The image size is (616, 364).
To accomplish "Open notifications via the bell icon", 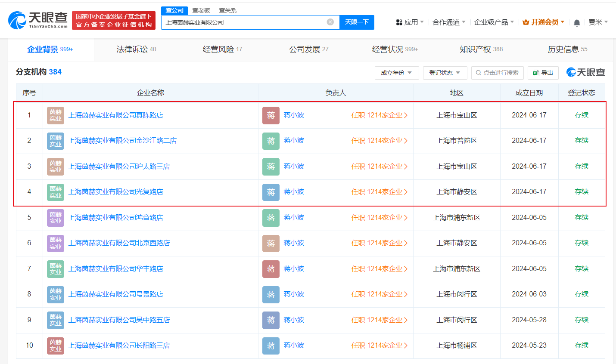I will tap(577, 22).
